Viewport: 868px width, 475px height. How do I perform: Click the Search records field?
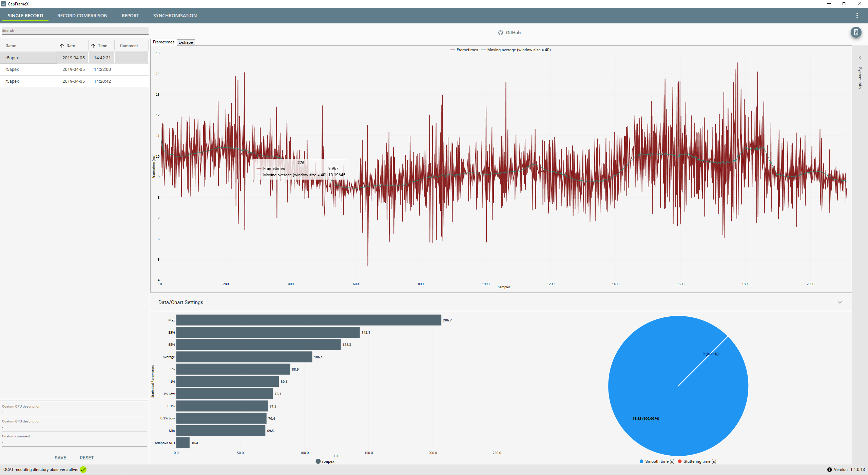point(75,31)
